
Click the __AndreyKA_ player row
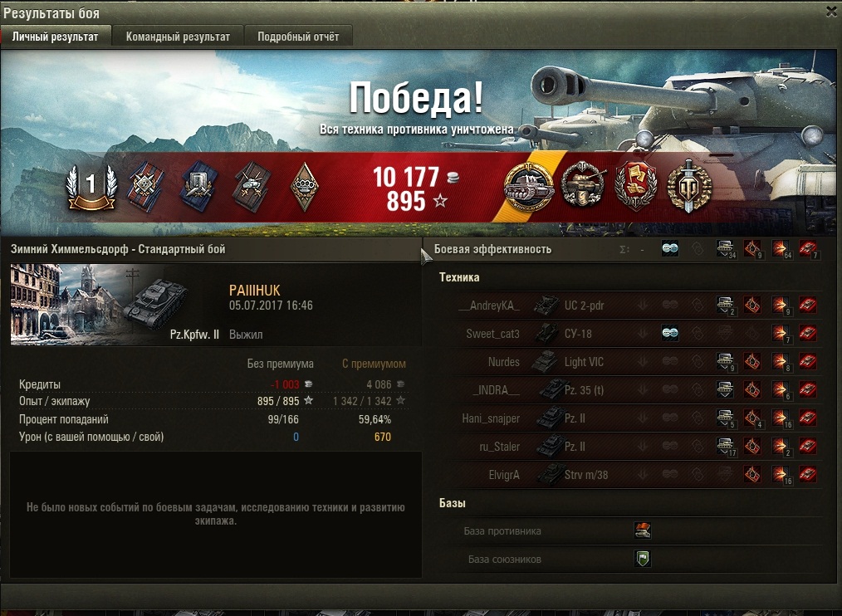636,305
